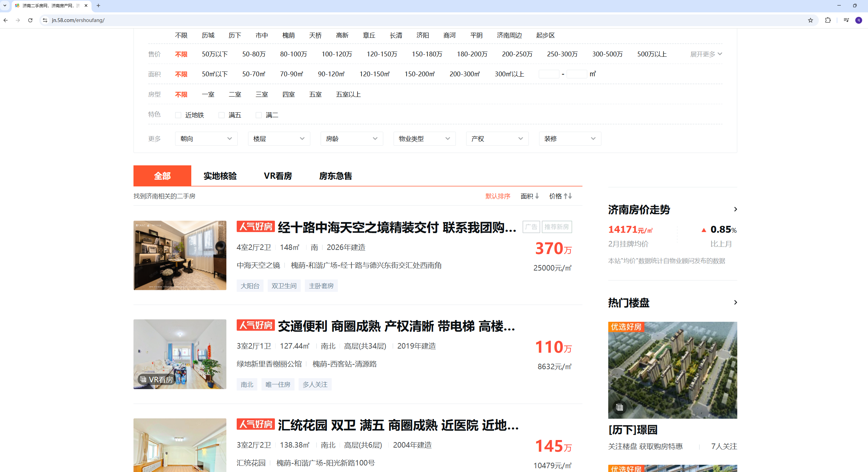Viewport: 868px width, 472px height.
Task: Check the 满五 feature filter
Action: [x=222, y=115]
